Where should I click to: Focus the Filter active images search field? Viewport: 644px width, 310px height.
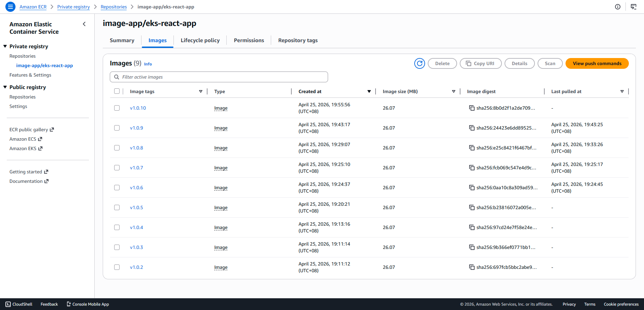(x=219, y=77)
